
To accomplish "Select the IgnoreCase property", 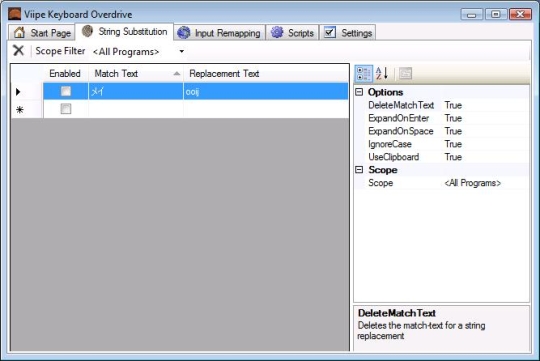I will pyautogui.click(x=390, y=144).
